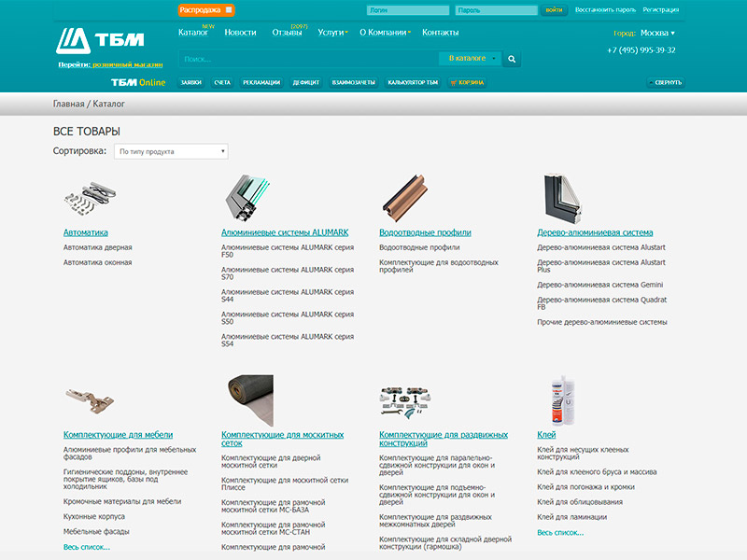Click the Водоотводные профили product image
The height and width of the screenshot is (560, 747).
click(x=405, y=196)
